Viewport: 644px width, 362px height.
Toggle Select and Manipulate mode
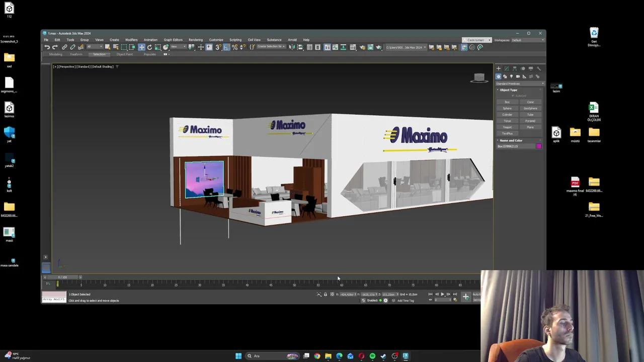click(201, 47)
